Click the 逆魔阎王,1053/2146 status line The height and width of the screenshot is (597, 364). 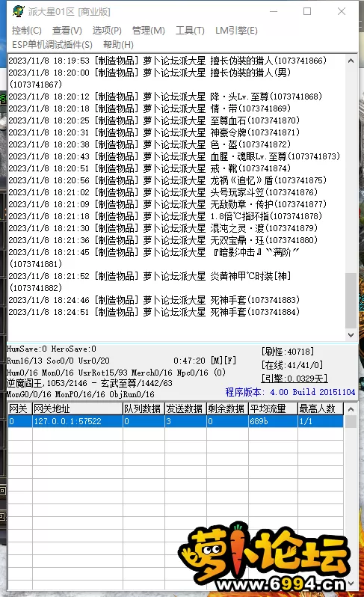coord(90,383)
